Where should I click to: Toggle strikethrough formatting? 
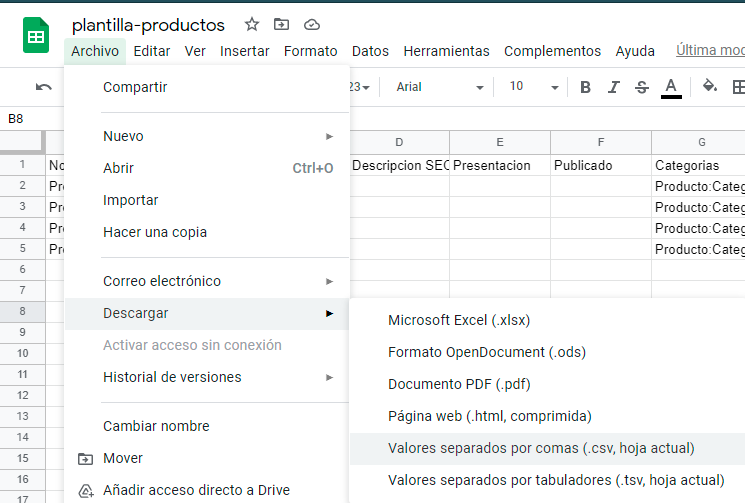tap(642, 87)
